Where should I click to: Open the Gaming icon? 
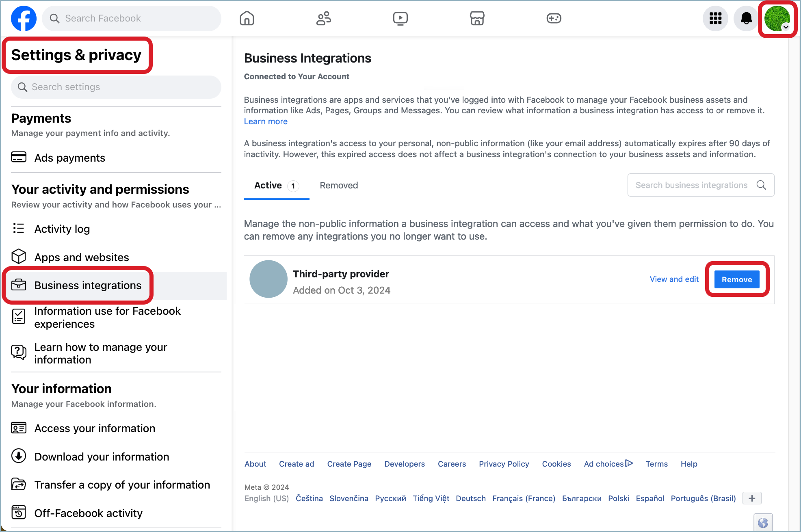(554, 18)
